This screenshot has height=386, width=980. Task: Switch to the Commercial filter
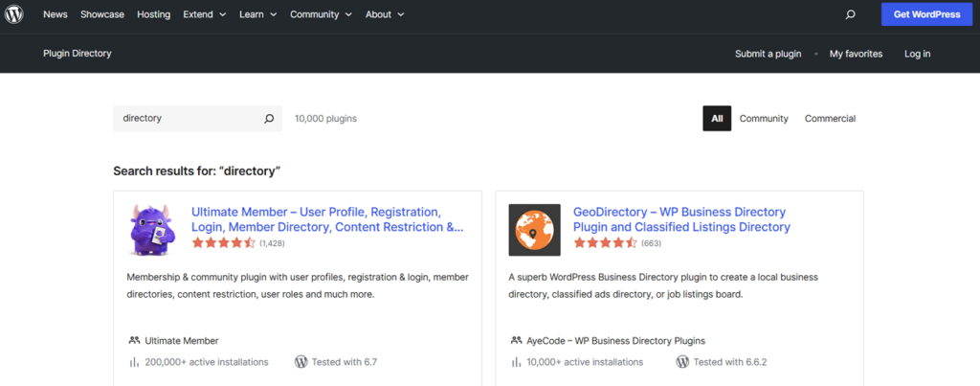(830, 119)
